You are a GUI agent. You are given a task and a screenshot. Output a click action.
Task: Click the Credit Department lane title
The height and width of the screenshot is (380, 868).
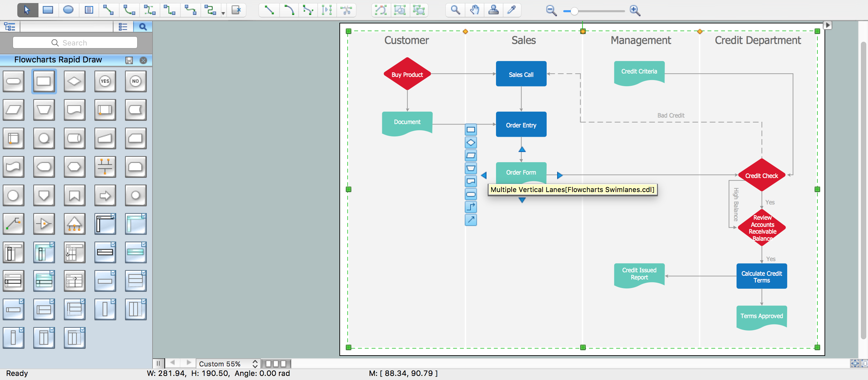coord(758,40)
